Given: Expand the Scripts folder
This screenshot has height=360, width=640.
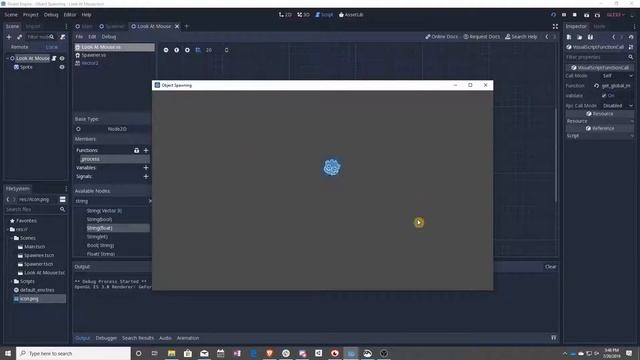Looking at the screenshot, I should 11,281.
